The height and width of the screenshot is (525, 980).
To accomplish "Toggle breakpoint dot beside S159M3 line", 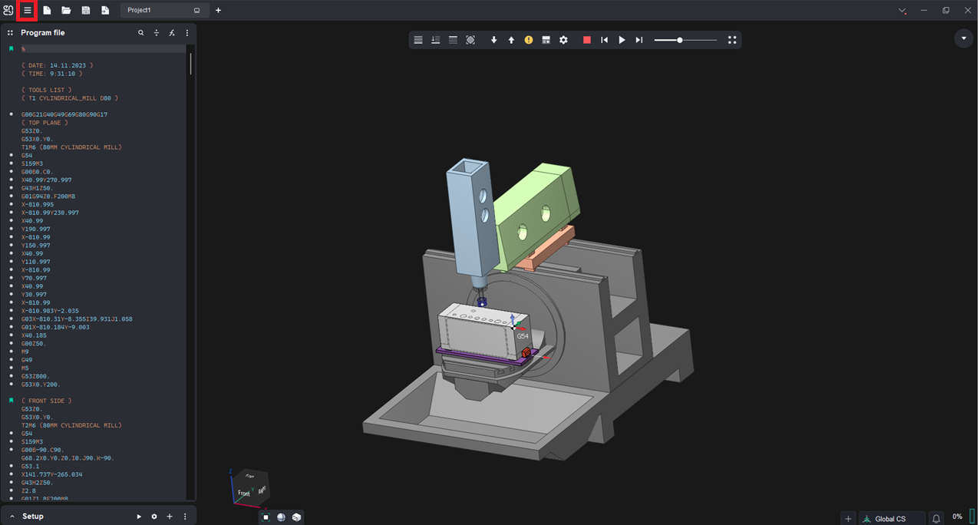I will (12, 163).
